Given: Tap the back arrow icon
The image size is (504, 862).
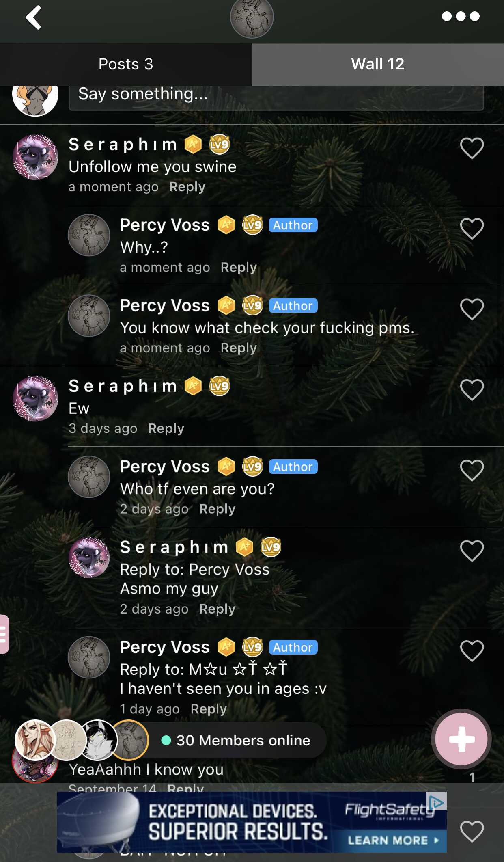Looking at the screenshot, I should (x=34, y=17).
